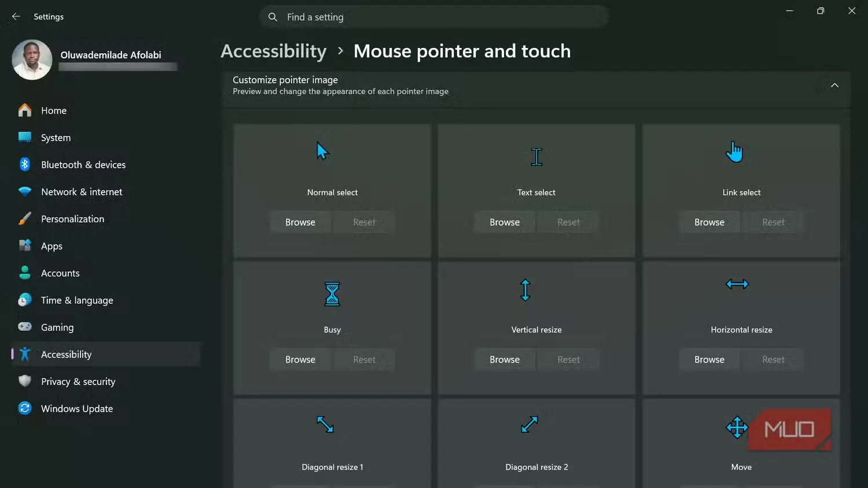The height and width of the screenshot is (488, 868).
Task: Click the Accounts person icon
Action: click(x=25, y=273)
